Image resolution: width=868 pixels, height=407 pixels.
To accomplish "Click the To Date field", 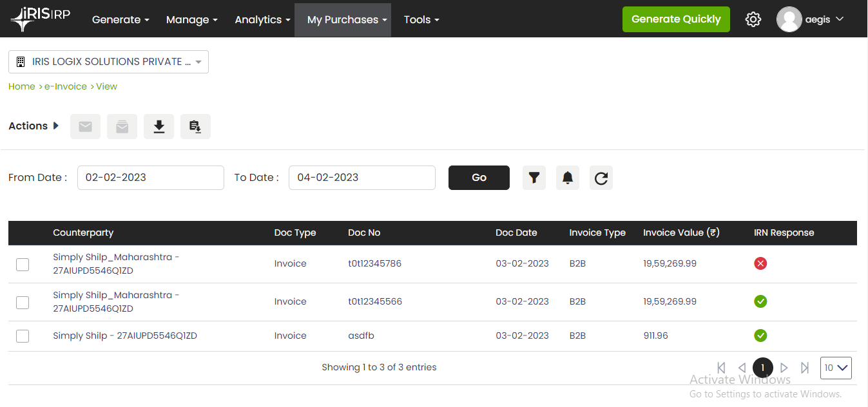I will pos(362,178).
